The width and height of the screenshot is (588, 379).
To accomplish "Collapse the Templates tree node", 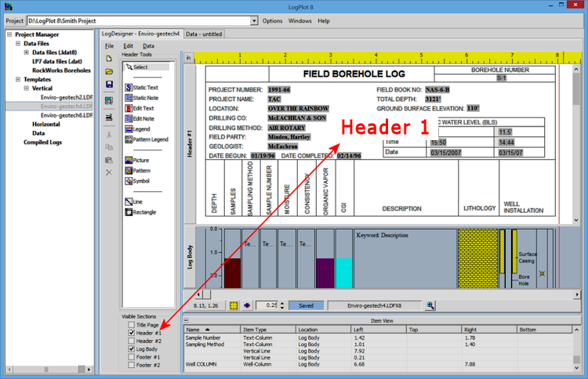I will [16, 79].
